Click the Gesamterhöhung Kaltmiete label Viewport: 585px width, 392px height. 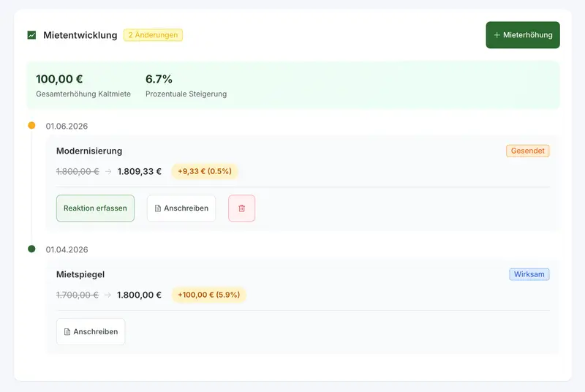(83, 94)
